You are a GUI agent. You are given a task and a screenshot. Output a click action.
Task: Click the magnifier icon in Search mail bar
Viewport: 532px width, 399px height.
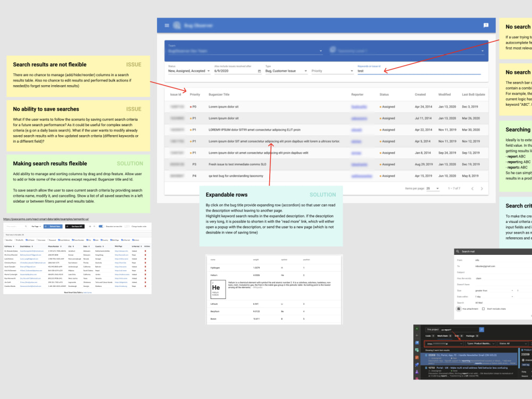pyautogui.click(x=458, y=252)
